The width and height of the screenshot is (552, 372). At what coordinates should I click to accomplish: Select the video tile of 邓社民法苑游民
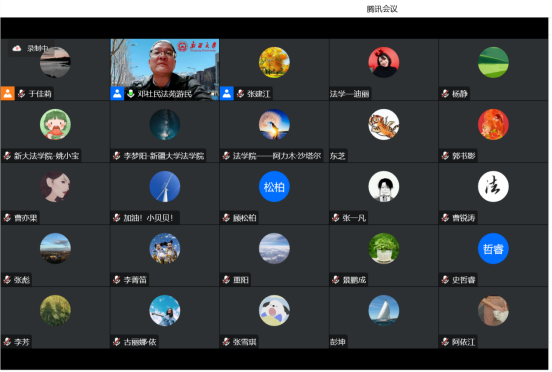pyautogui.click(x=165, y=70)
